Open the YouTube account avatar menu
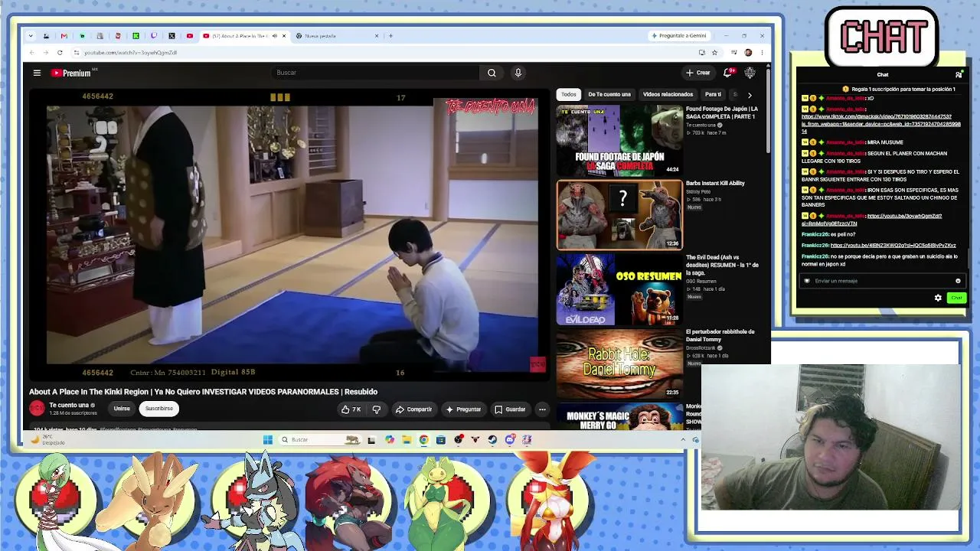The width and height of the screenshot is (980, 551). click(x=750, y=73)
